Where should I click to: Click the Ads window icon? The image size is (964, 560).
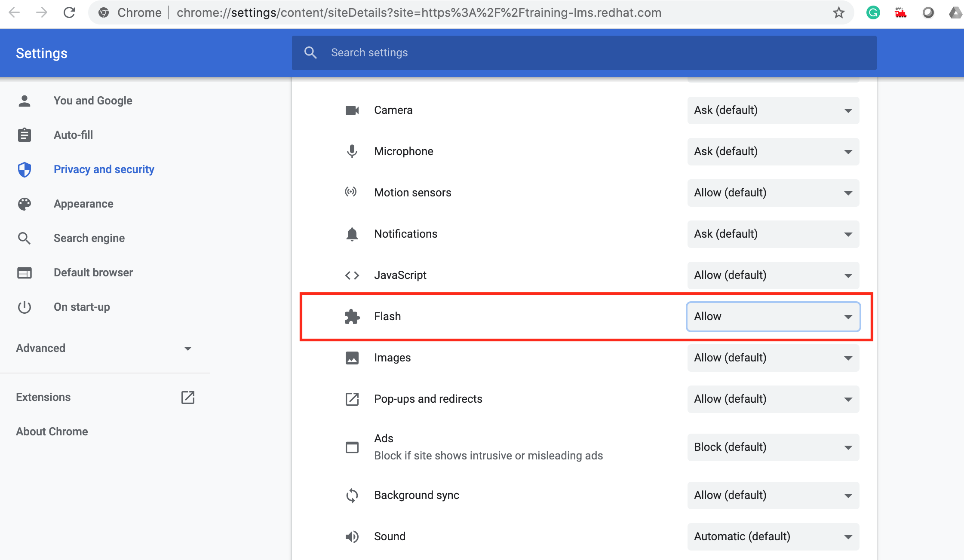click(352, 447)
